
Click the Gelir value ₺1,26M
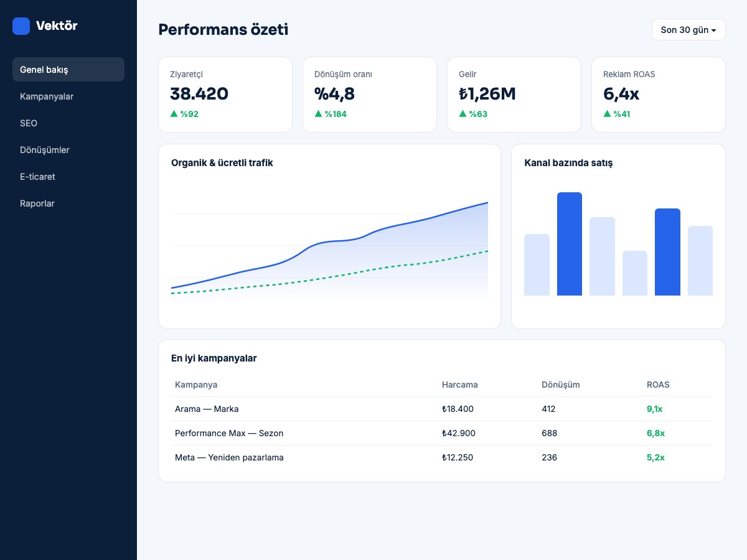pyautogui.click(x=487, y=94)
